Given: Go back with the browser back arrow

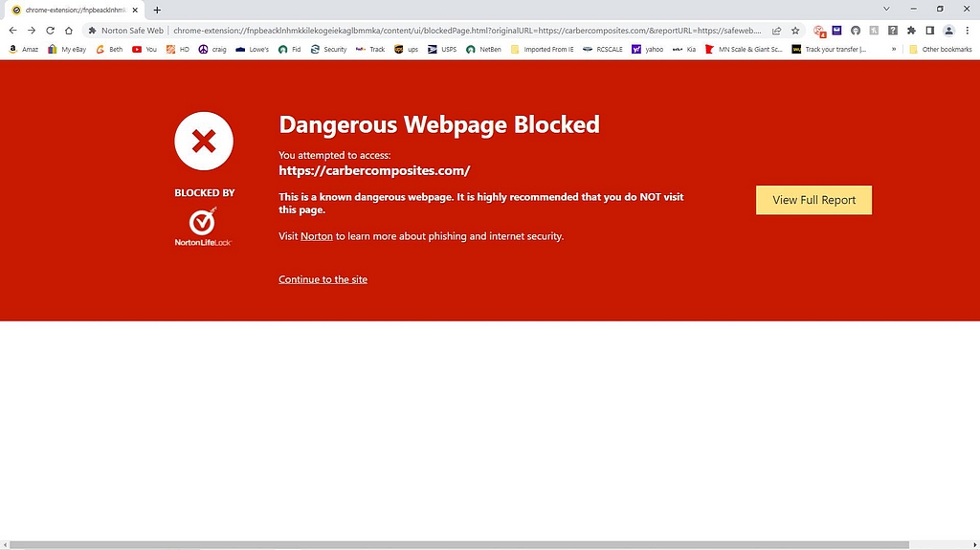Looking at the screenshot, I should tap(13, 31).
